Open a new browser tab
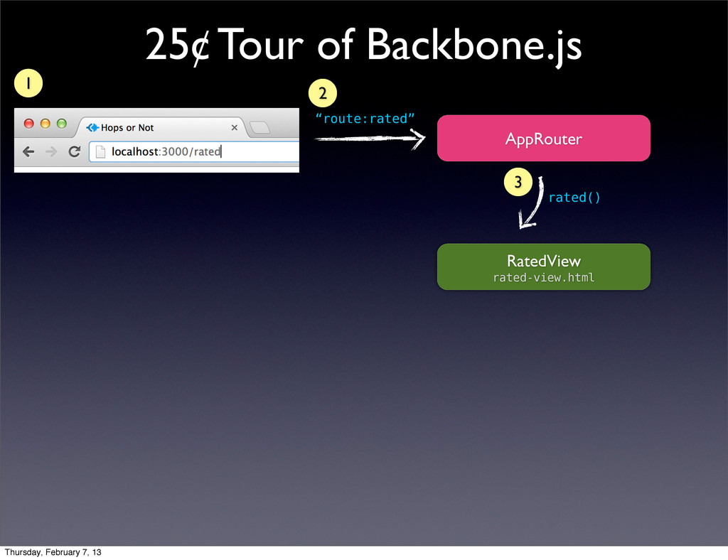 coord(260,128)
